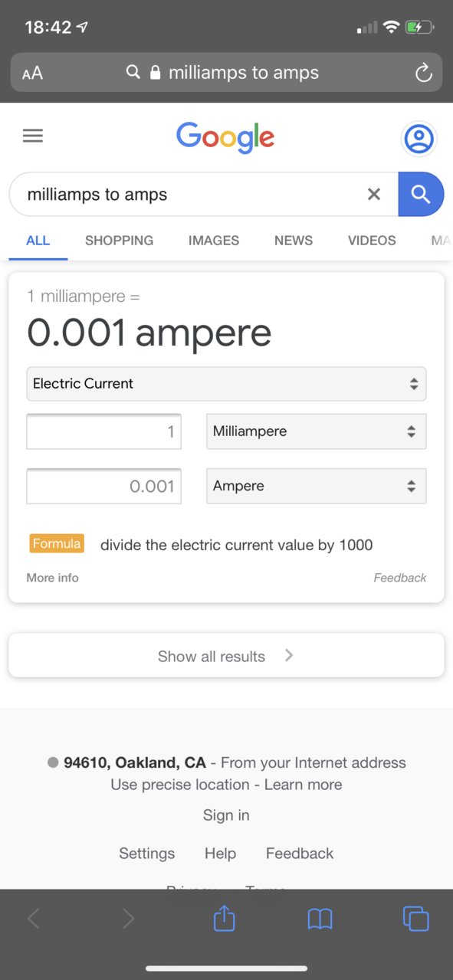Tap the Sign in link
453x980 pixels.
pos(226,815)
